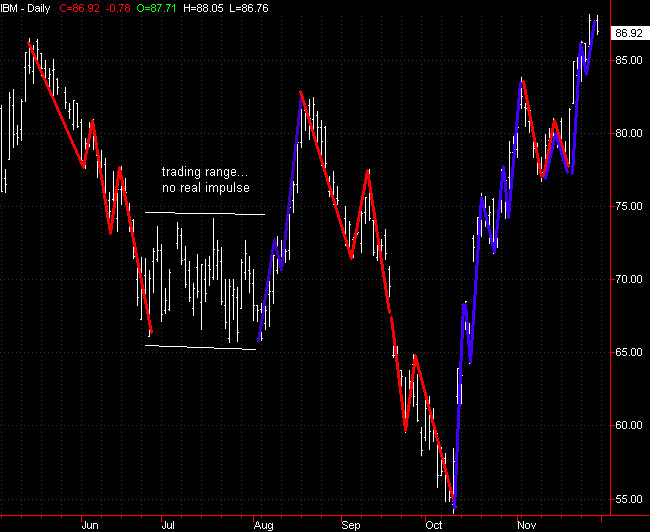Click the high value H=88.05
The height and width of the screenshot is (532, 650).
click(x=203, y=8)
